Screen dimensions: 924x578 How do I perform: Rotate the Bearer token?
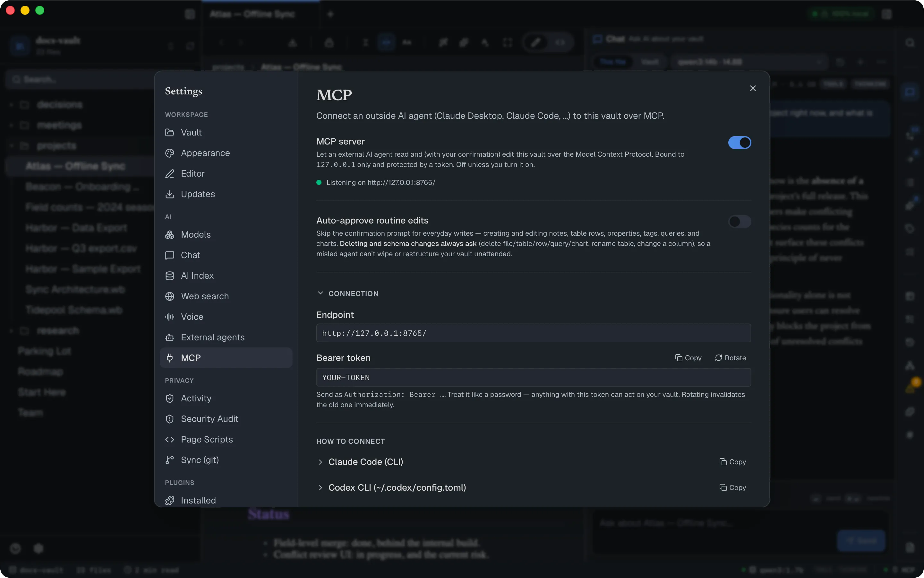(731, 358)
